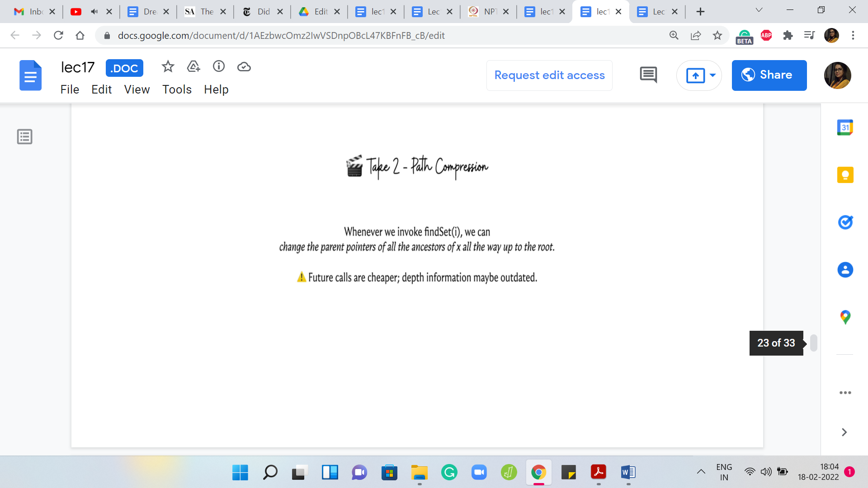Show document outline icon
Screen dimensions: 868x488
25,136
